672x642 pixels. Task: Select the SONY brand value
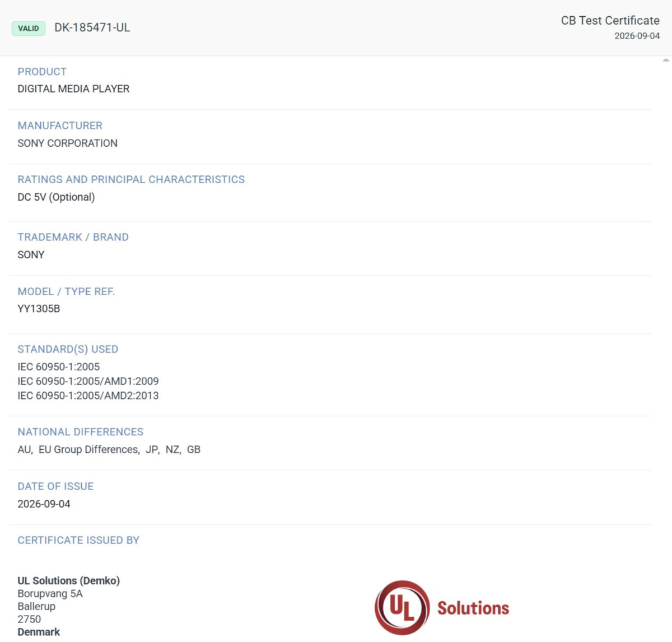(x=31, y=254)
